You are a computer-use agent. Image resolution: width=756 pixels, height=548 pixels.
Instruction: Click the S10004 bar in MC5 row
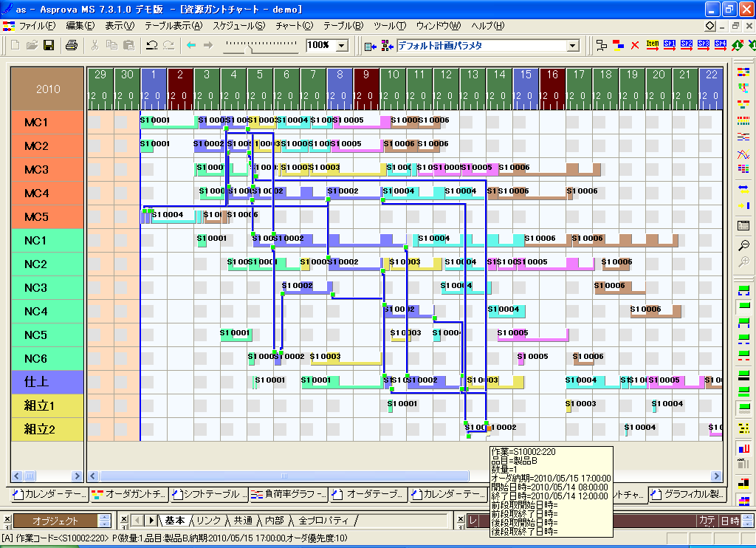tap(173, 216)
